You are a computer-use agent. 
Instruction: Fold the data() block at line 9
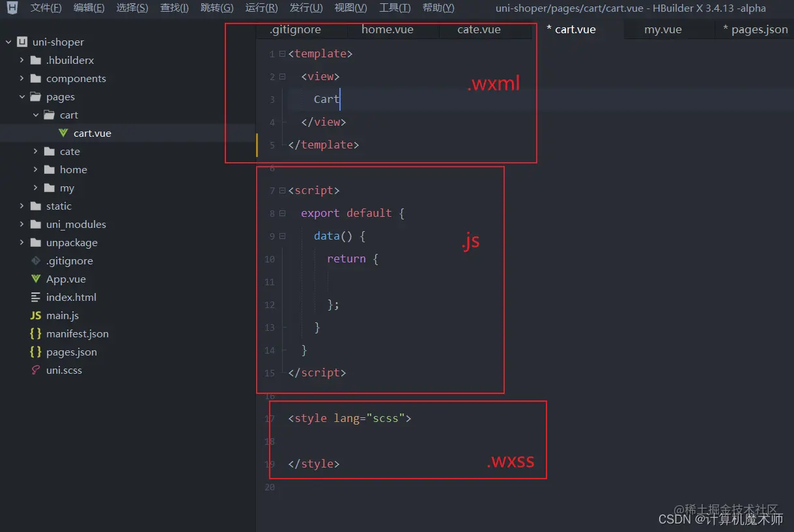click(282, 236)
